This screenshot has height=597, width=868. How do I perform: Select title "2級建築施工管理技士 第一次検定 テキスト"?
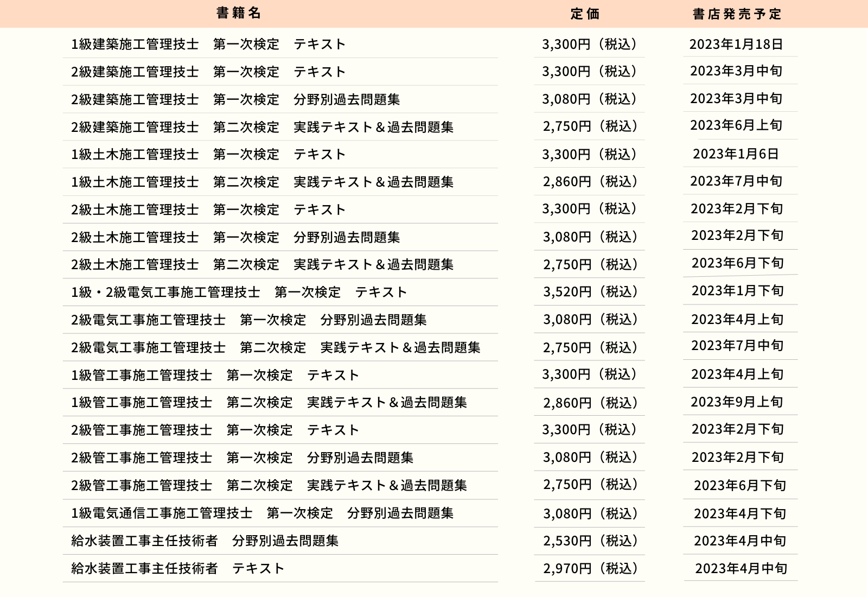(208, 72)
